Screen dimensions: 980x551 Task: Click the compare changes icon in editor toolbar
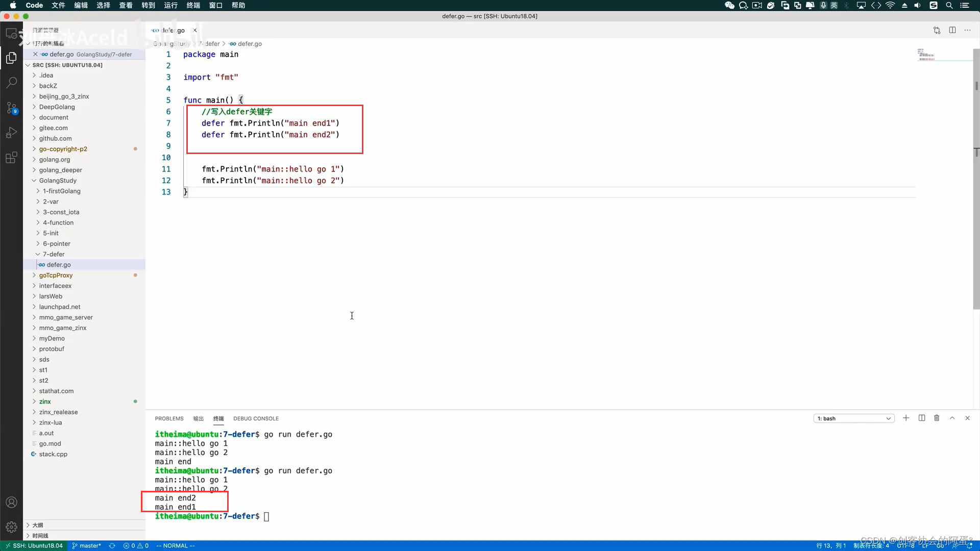point(937,30)
